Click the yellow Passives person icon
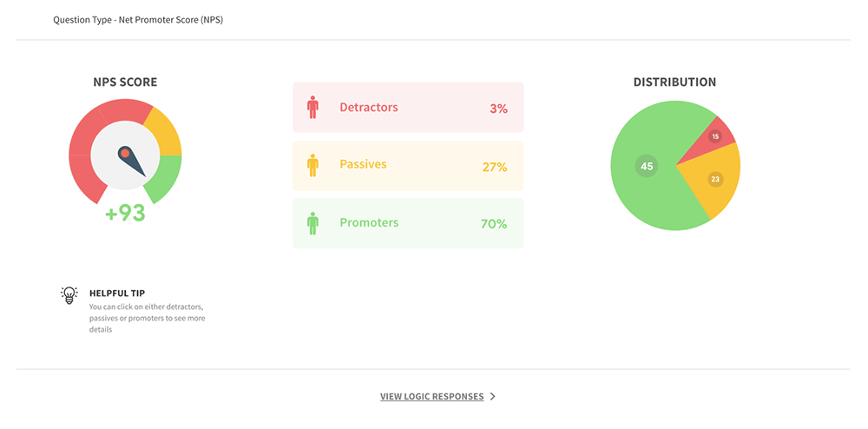 tap(312, 165)
